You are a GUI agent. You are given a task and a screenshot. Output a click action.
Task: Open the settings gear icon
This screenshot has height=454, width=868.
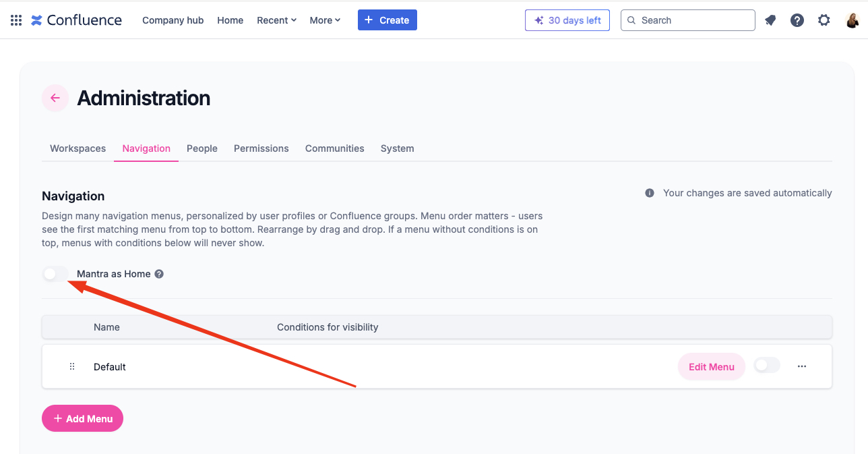pos(824,20)
